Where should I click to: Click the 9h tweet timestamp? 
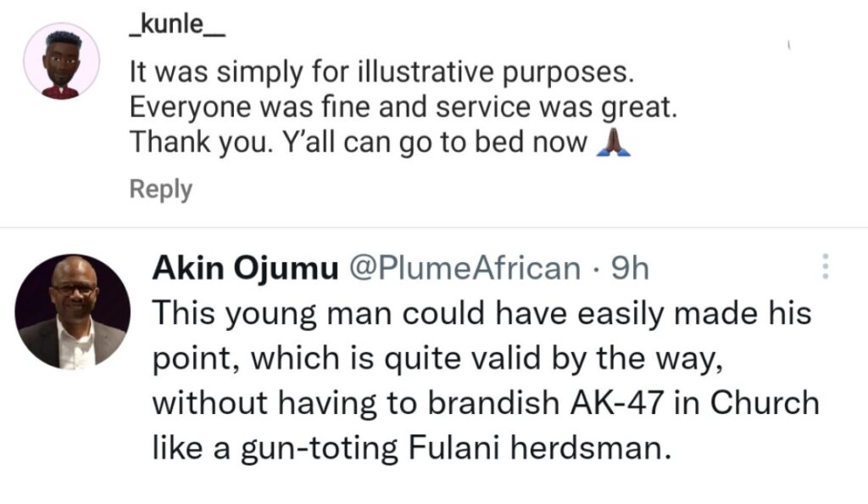pos(629,270)
